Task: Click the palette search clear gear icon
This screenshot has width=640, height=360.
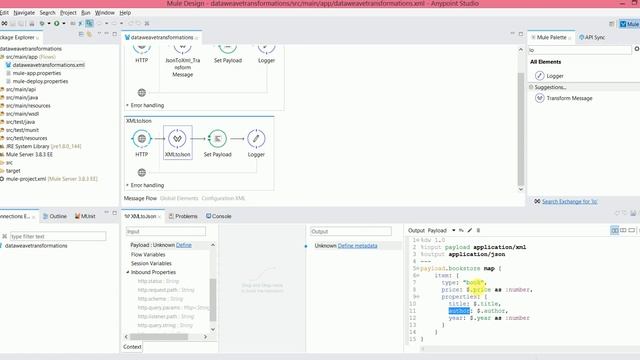Action: click(x=636, y=49)
